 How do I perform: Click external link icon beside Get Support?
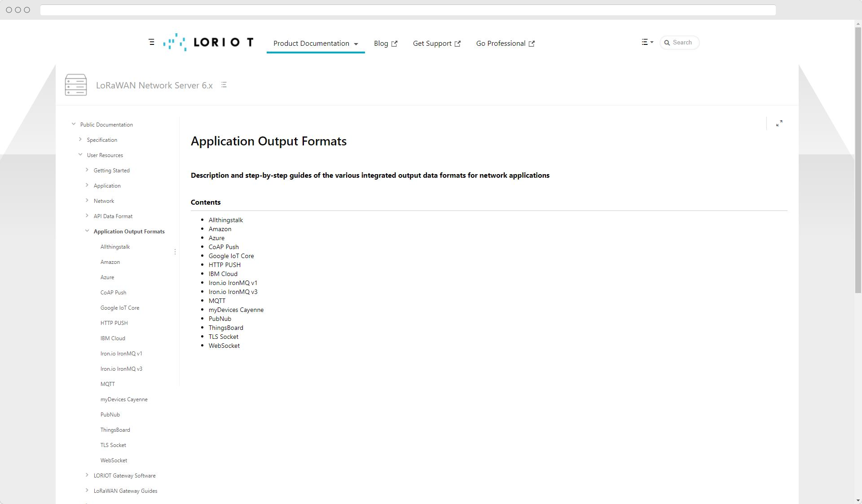[457, 44]
